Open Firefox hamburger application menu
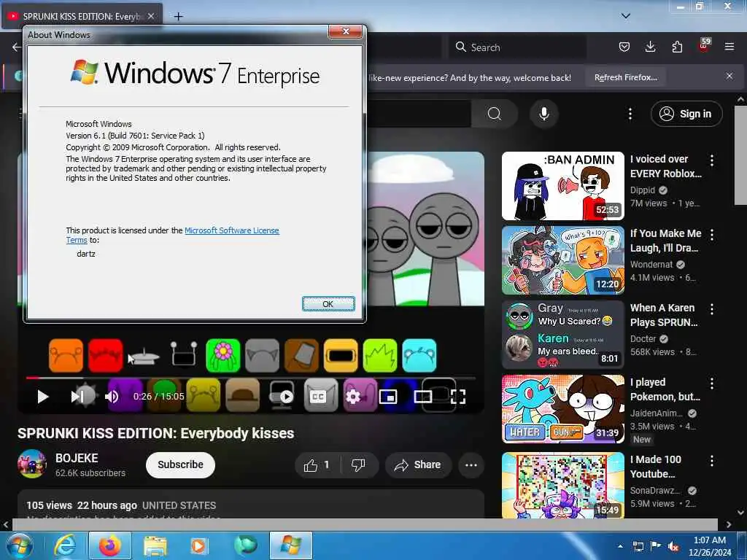747x560 pixels. click(x=729, y=47)
